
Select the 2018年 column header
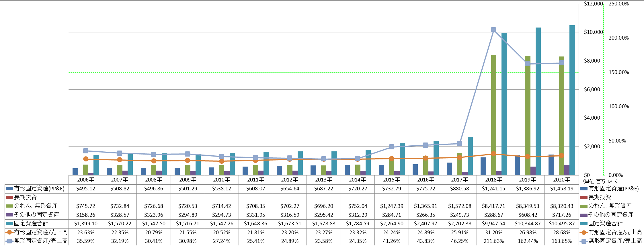493,179
